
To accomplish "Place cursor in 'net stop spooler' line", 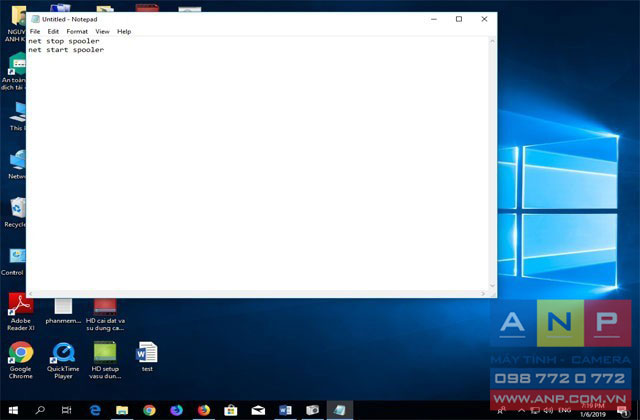I will click(x=64, y=41).
